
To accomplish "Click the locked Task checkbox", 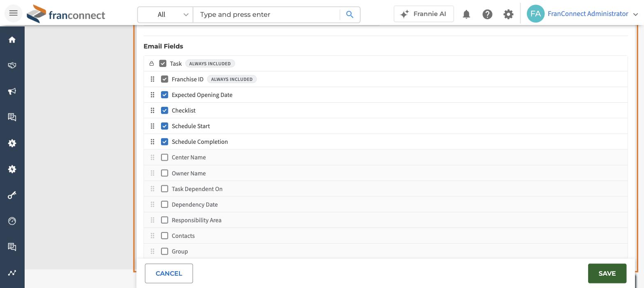I will [x=163, y=64].
